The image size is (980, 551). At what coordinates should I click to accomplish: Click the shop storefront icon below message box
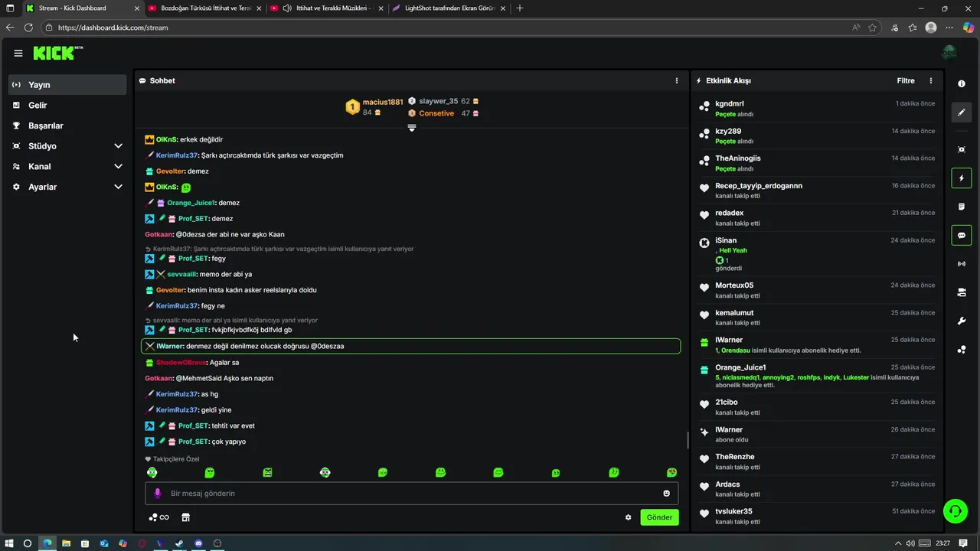185,517
